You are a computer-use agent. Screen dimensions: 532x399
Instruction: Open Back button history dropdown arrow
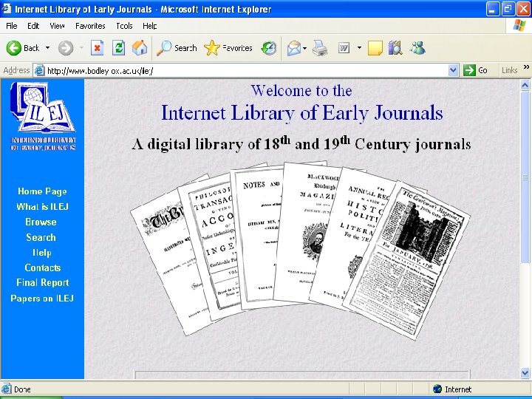coord(47,48)
